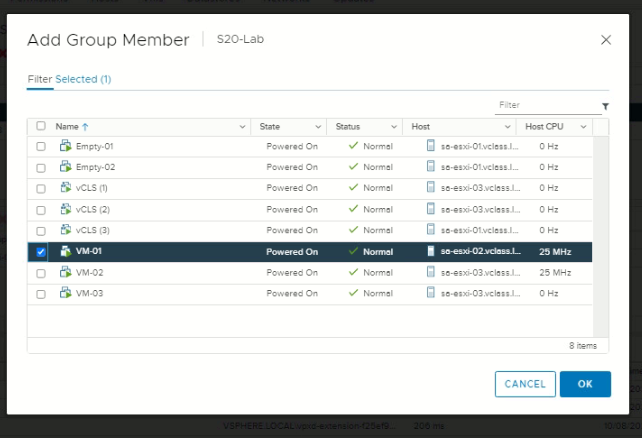Sort by the State column header

click(270, 127)
